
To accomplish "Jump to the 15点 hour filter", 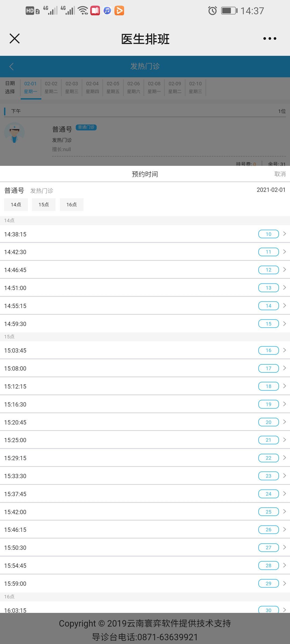I will (44, 204).
